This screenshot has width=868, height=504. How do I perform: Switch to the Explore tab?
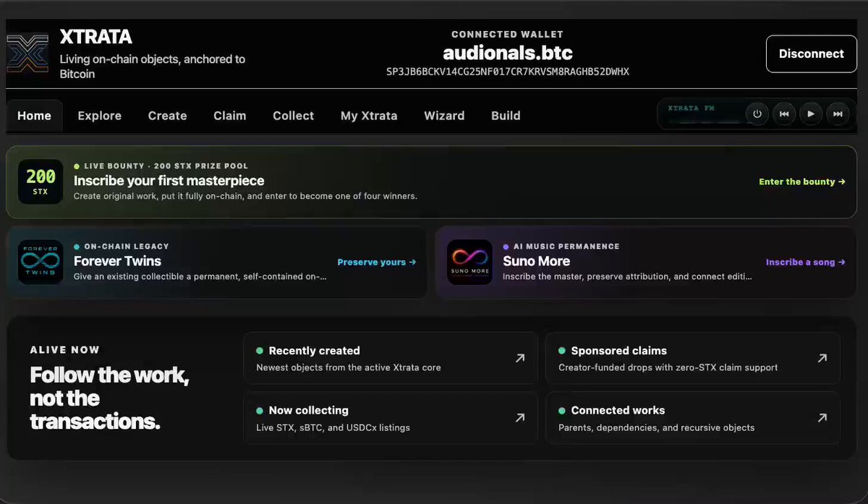[100, 116]
